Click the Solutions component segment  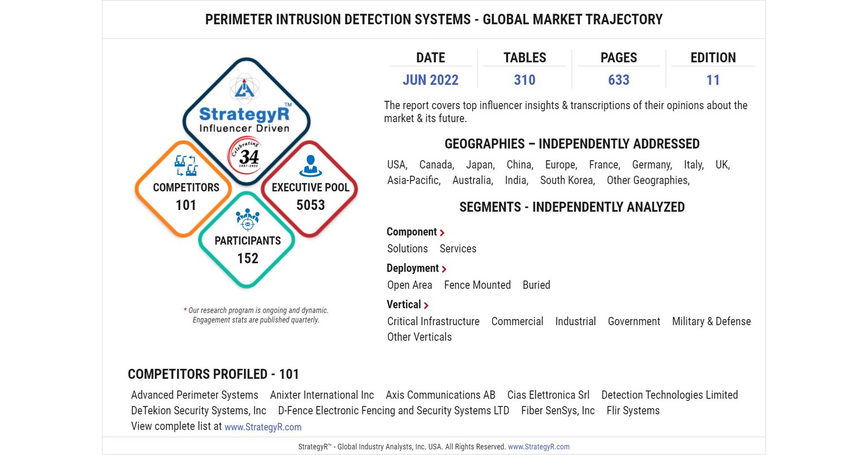click(x=407, y=248)
